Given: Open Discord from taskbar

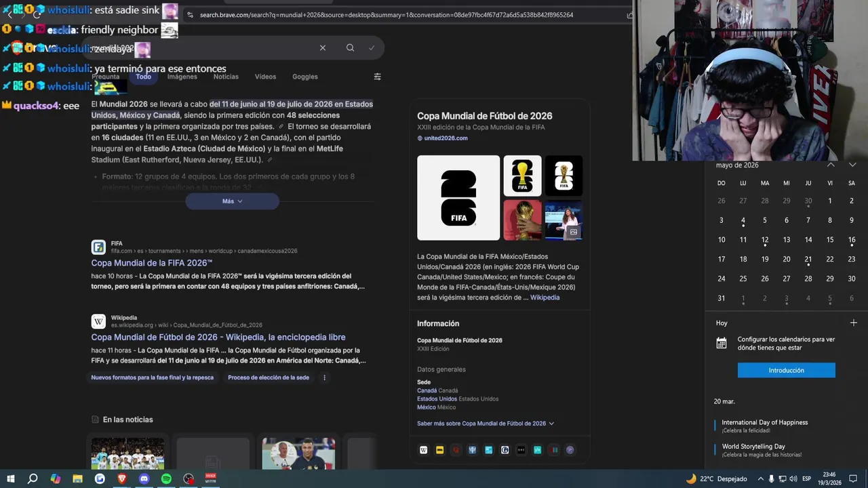Looking at the screenshot, I should coord(144,479).
